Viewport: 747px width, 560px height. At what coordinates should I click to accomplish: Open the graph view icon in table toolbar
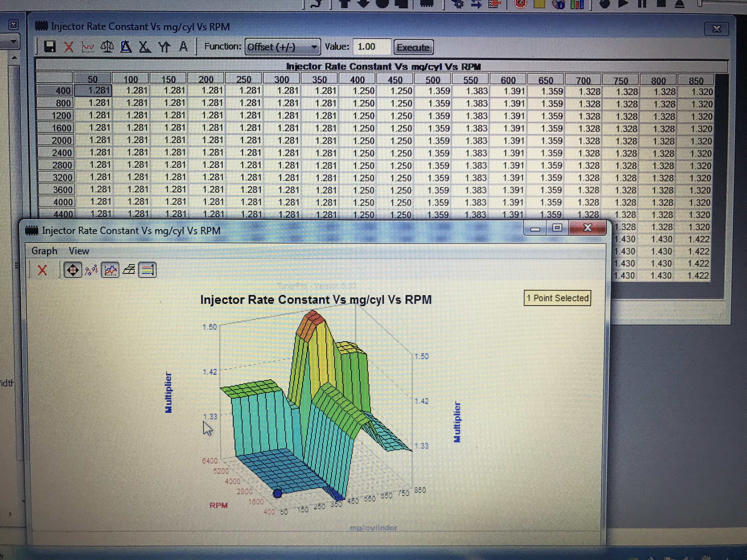pos(88,47)
